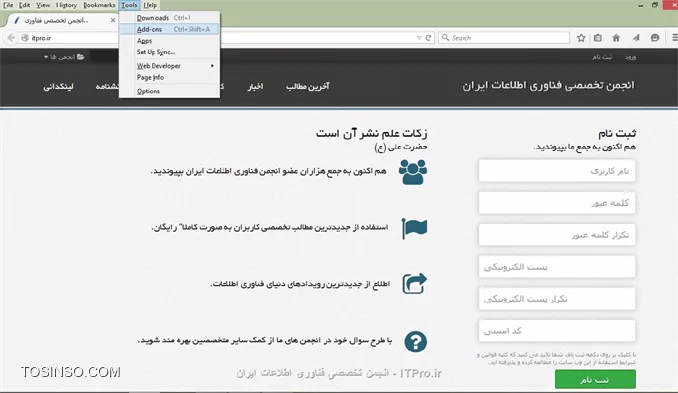This screenshot has width=678, height=393.
Task: Focus the کلمه عبور password field
Action: 557,203
